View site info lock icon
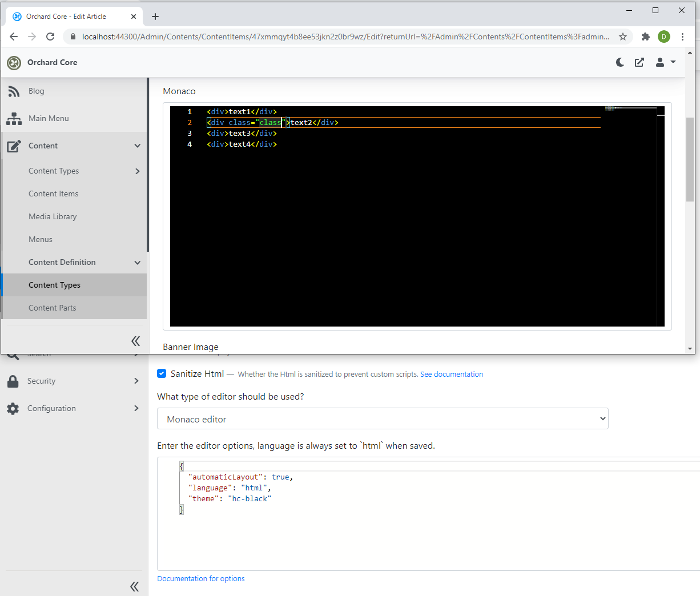Screen dimensions: 700x596 pyautogui.click(x=73, y=37)
